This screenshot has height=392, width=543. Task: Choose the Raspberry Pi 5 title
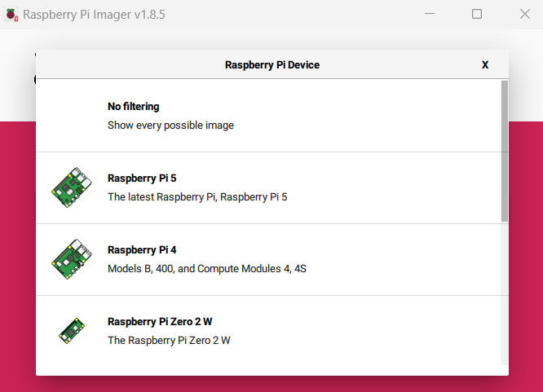tap(142, 178)
